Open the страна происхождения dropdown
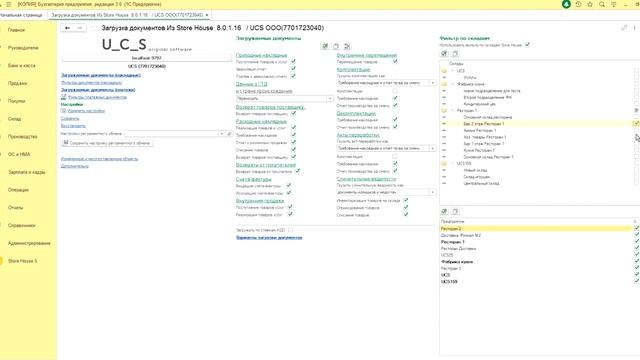This screenshot has width=640, height=360. tap(330, 98)
